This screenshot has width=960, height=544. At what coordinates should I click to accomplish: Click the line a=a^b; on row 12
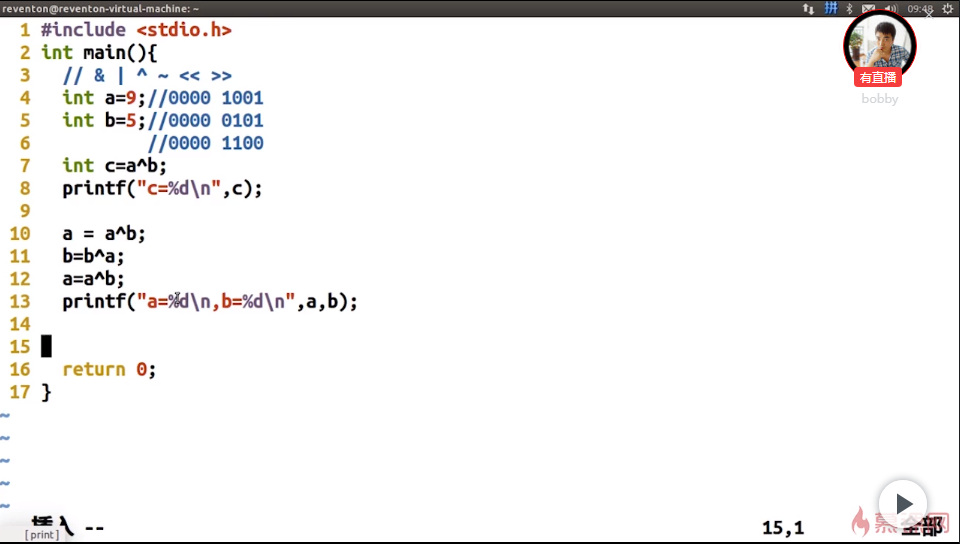pos(94,279)
